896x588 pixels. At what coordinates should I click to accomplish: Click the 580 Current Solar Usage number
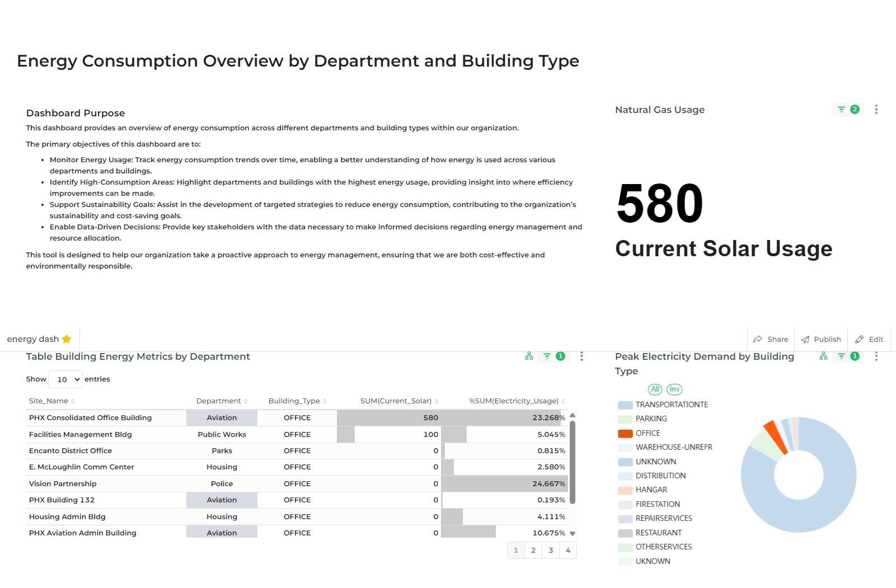[x=660, y=204]
